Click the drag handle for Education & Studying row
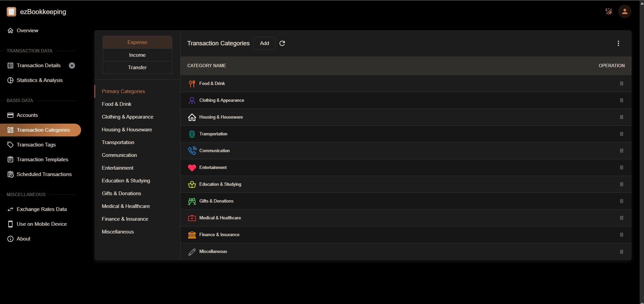This screenshot has height=304, width=644. [621, 184]
